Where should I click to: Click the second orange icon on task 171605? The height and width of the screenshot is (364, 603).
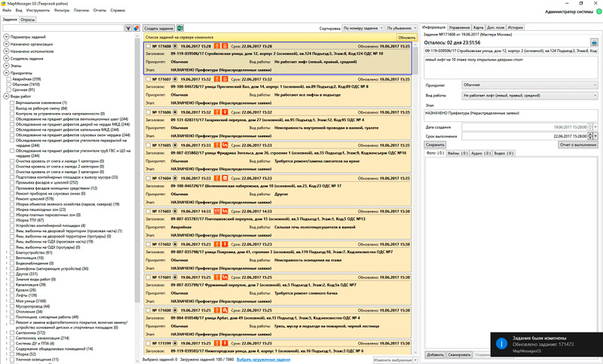(x=225, y=145)
